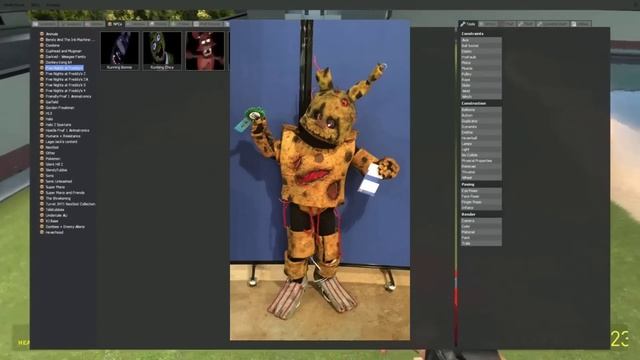The width and height of the screenshot is (640, 360).
Task: Click the Undertale AU category icon
Action: click(x=42, y=215)
